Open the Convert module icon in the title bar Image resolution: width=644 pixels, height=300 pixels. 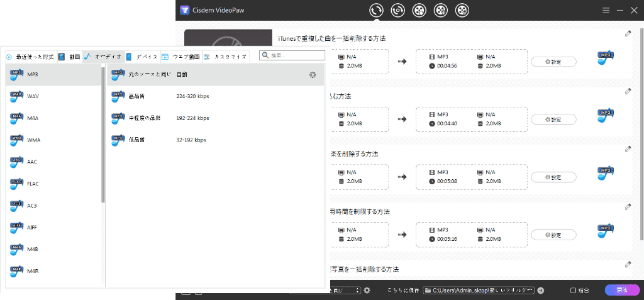pyautogui.click(x=376, y=10)
